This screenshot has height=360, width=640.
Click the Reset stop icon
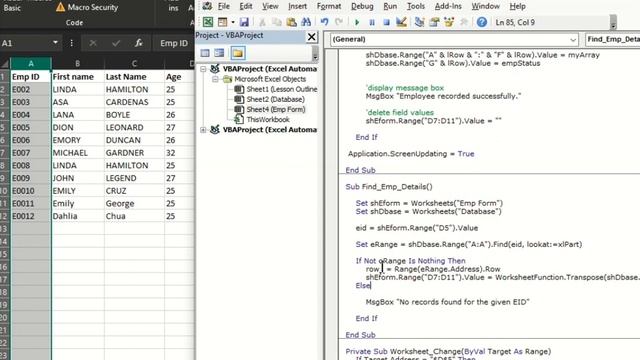pyautogui.click(x=386, y=22)
